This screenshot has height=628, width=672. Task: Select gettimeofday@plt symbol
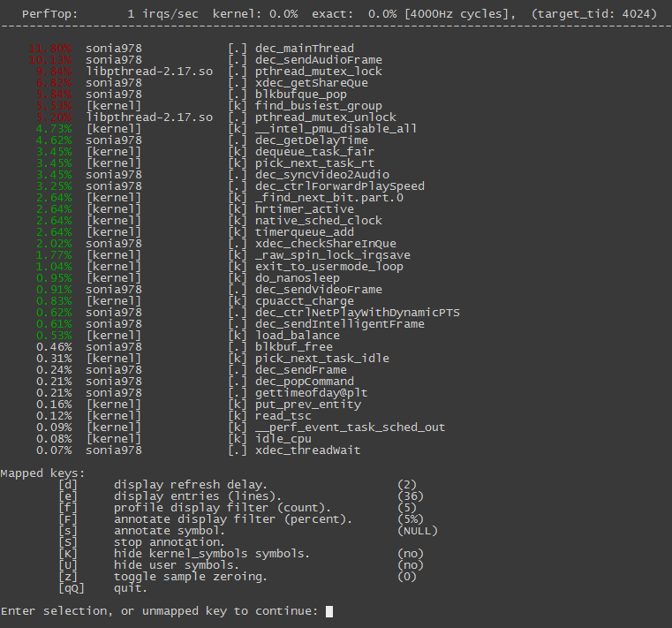[x=312, y=393]
